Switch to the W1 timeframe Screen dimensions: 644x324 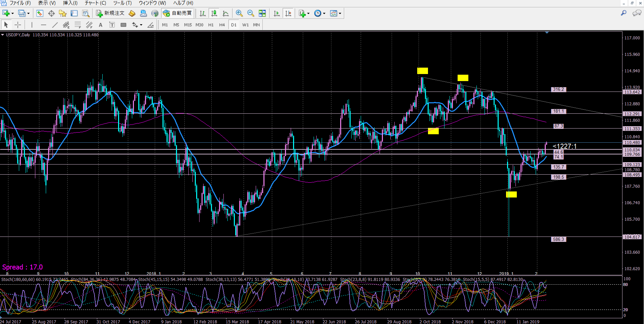click(246, 25)
